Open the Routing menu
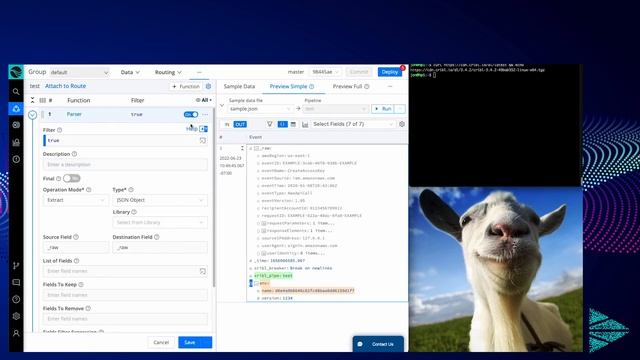Viewport: 640px width, 360px height. [168, 72]
